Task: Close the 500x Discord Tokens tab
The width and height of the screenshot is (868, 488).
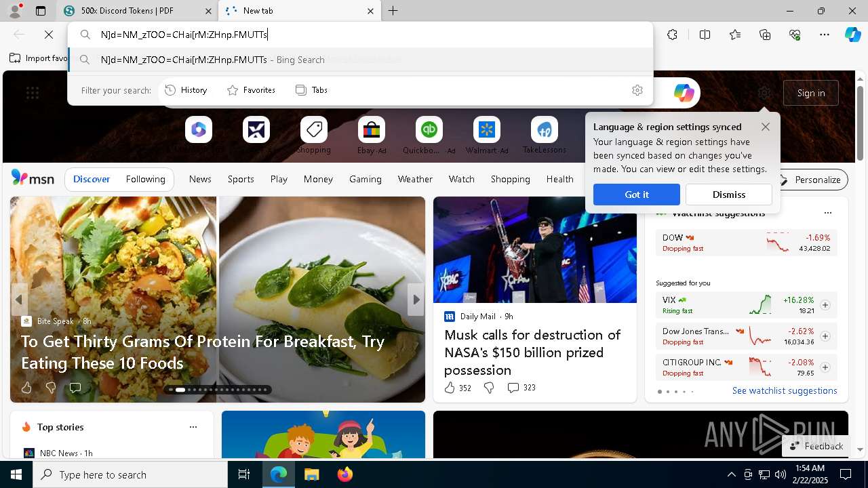Action: click(x=208, y=11)
